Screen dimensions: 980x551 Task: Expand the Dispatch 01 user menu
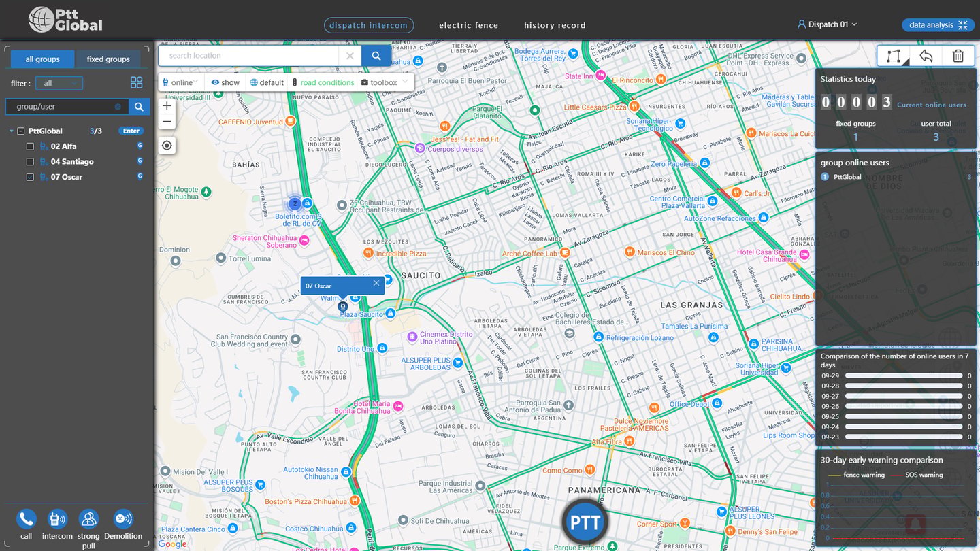827,24
